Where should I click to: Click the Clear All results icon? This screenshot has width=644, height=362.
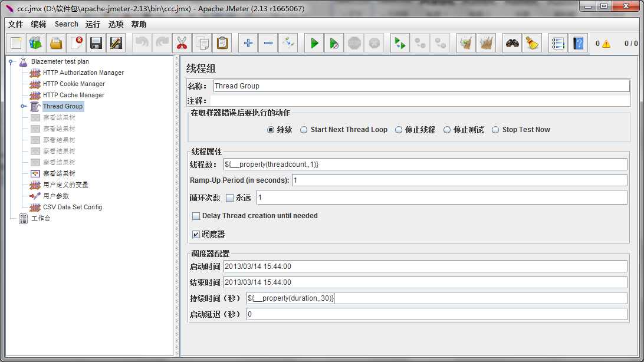(x=487, y=43)
